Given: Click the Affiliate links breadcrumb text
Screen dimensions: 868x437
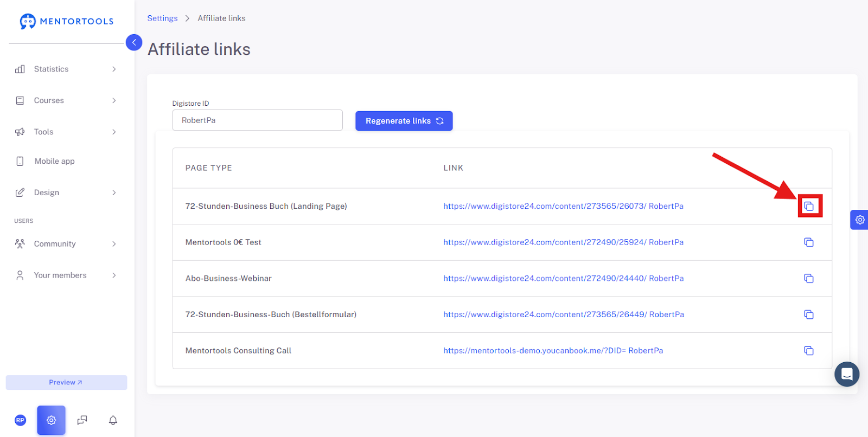Looking at the screenshot, I should 221,18.
